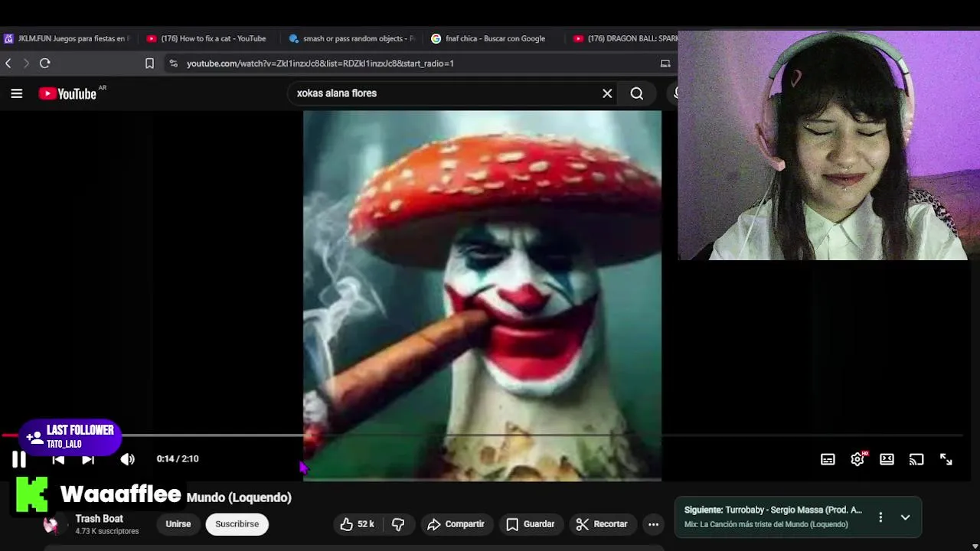Switch to 'fnaf chica - Buscar con Google' tab
The image size is (980, 551).
click(x=490, y=38)
